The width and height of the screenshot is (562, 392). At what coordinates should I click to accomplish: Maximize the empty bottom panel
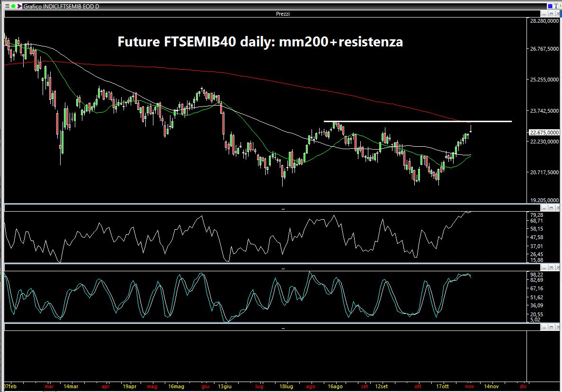tap(551, 327)
